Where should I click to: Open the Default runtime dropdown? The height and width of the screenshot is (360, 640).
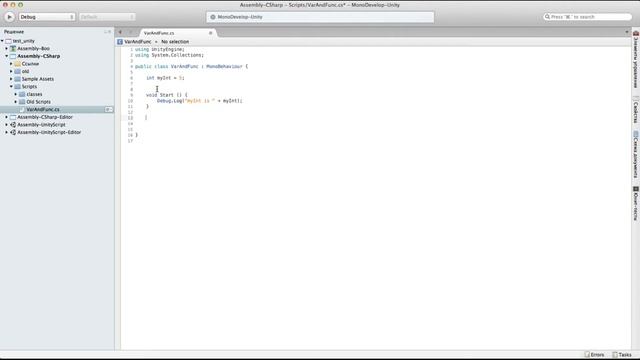107,17
